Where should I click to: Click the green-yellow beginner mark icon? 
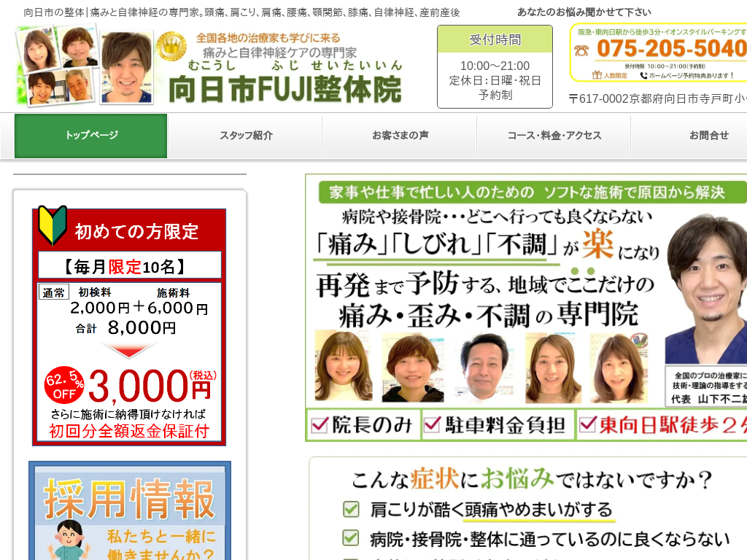tap(53, 226)
